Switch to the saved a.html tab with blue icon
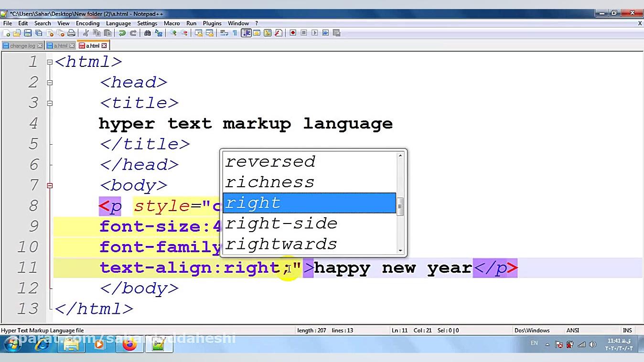Image resolution: width=644 pixels, height=362 pixels. tap(60, 46)
